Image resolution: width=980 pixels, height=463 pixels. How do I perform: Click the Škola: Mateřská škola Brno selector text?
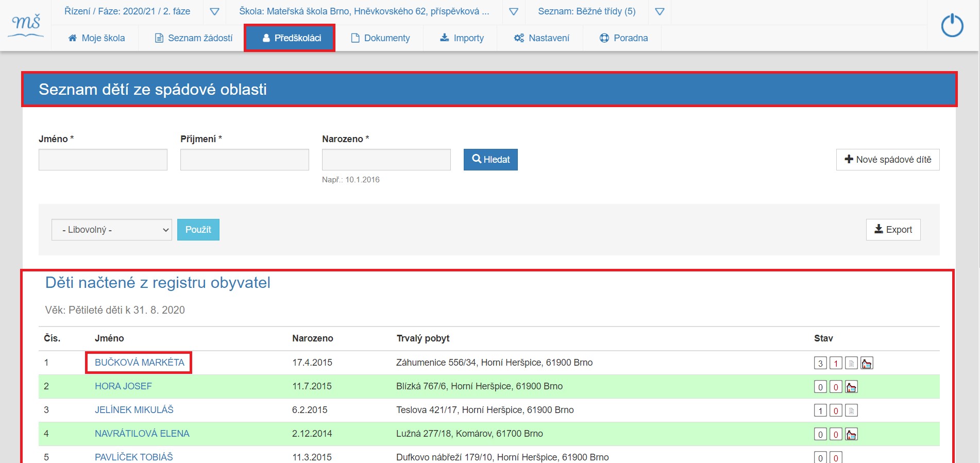click(364, 11)
